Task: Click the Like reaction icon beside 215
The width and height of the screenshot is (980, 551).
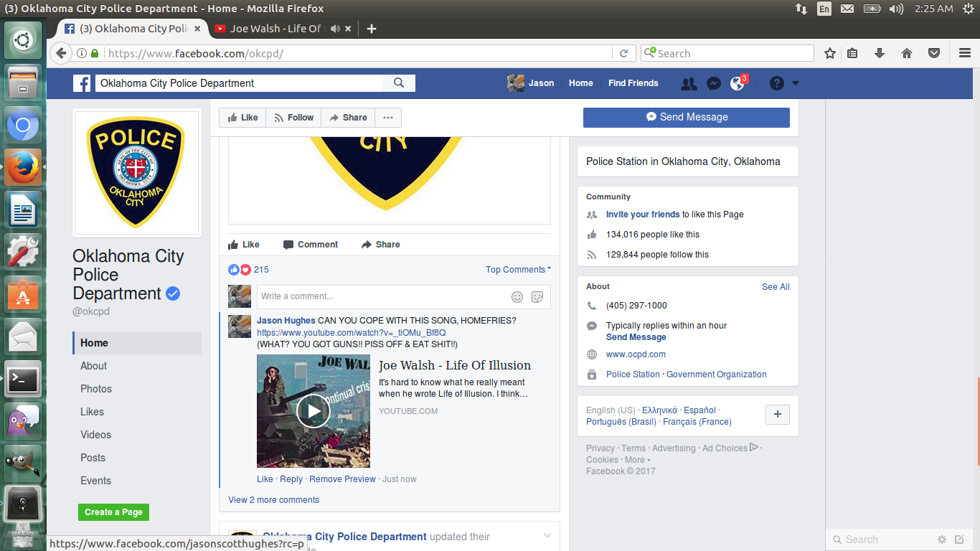Action: [234, 270]
